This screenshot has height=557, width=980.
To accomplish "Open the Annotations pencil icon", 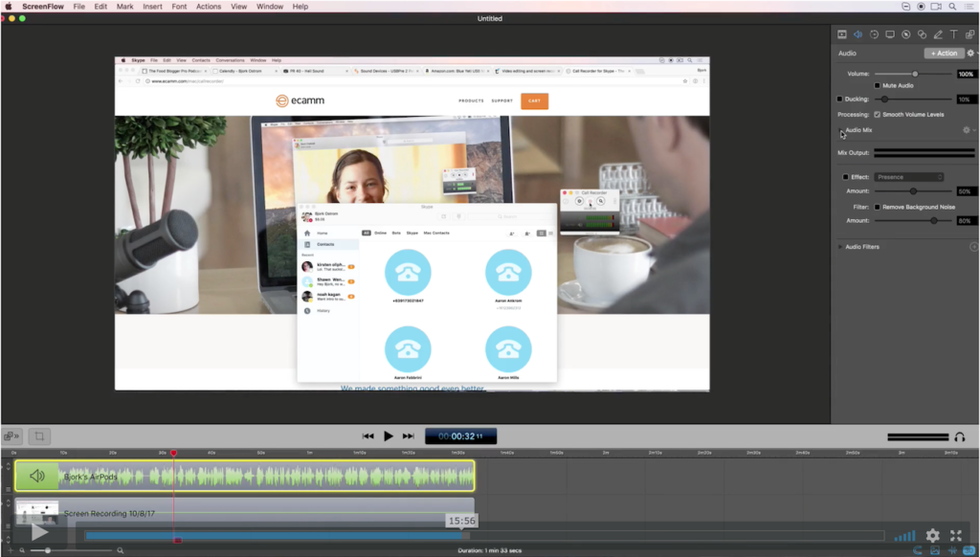I will 938,34.
